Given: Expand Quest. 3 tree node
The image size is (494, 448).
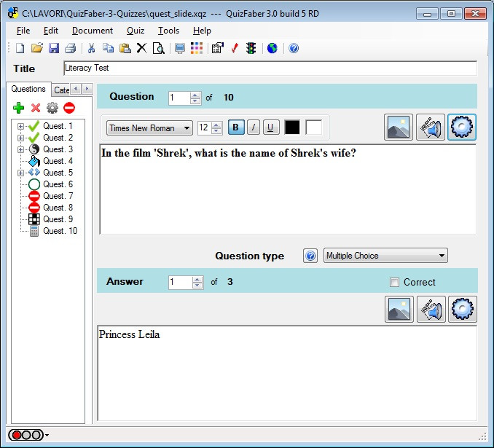Looking at the screenshot, I should pos(20,149).
